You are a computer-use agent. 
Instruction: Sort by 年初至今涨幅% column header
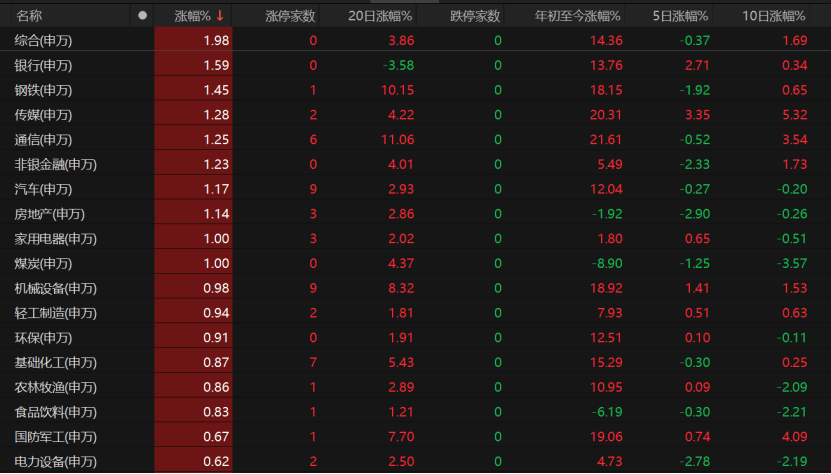point(578,16)
